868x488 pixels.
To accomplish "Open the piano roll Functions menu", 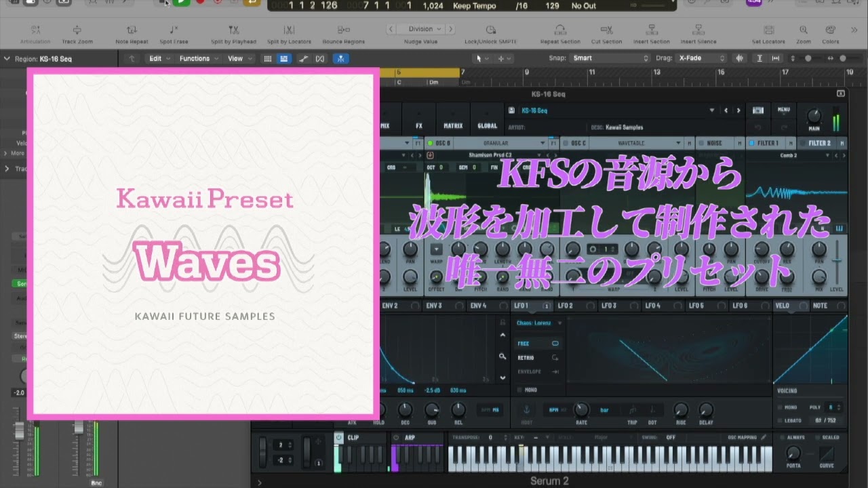I will (x=198, y=58).
